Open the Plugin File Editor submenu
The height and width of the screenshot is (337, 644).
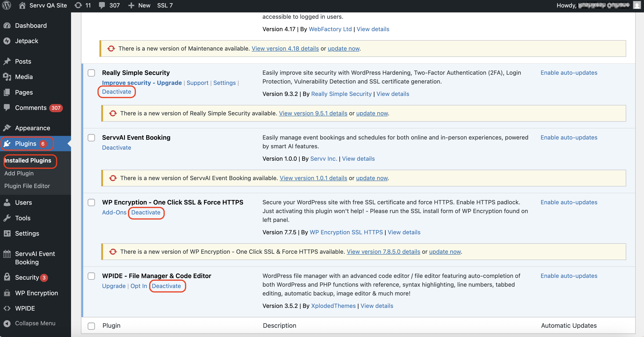point(27,186)
